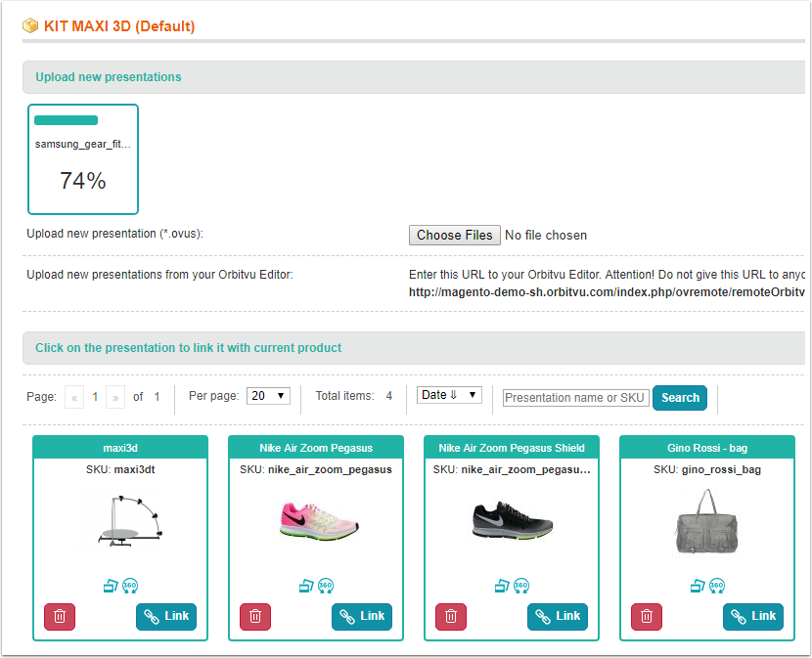The width and height of the screenshot is (812, 658).
Task: Focus the Presentation name or SKU field
Action: [576, 398]
